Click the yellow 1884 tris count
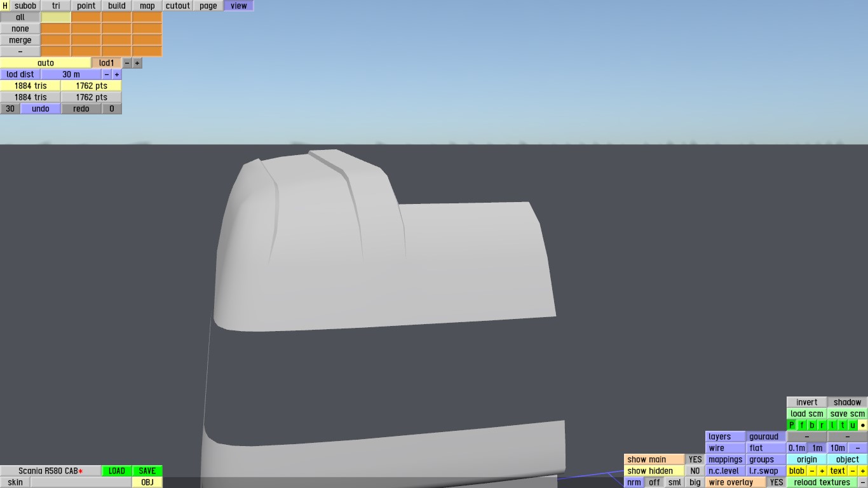Image resolution: width=868 pixels, height=488 pixels. coord(31,86)
